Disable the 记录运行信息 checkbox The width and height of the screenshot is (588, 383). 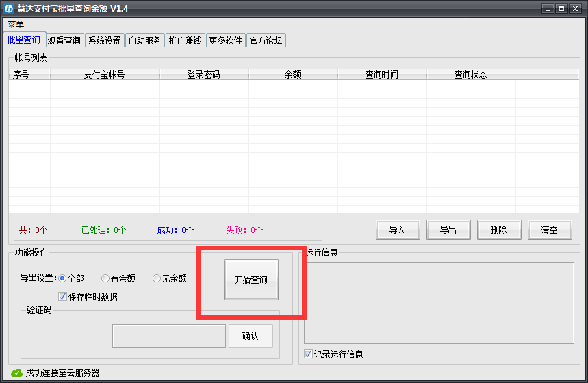[x=308, y=354]
